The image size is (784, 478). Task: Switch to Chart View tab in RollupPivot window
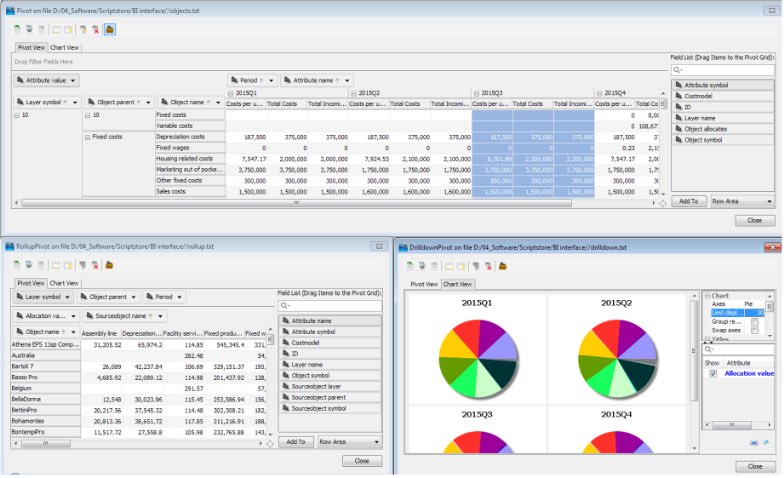[x=64, y=283]
